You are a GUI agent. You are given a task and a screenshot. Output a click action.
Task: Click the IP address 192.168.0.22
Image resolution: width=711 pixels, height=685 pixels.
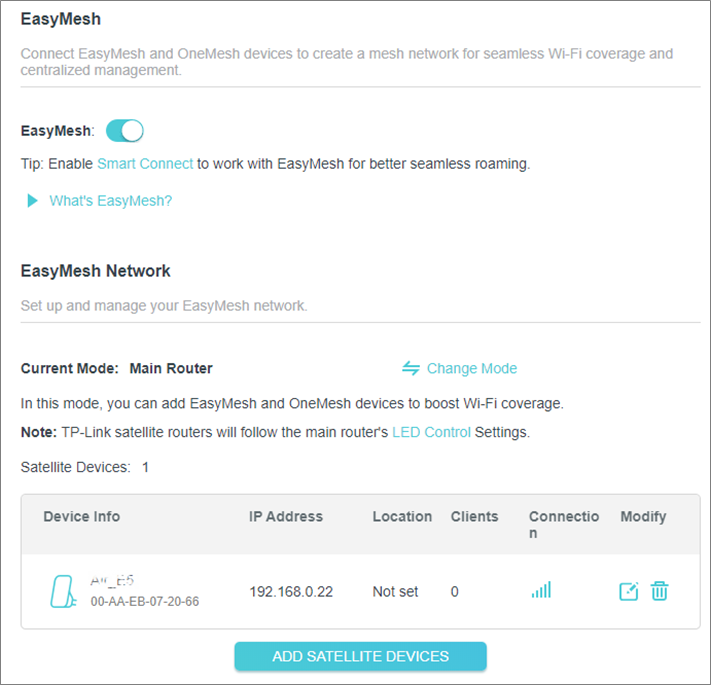point(291,592)
